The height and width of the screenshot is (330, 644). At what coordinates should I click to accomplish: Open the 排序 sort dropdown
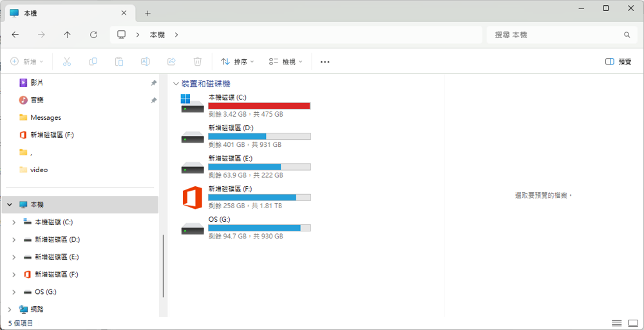(237, 62)
